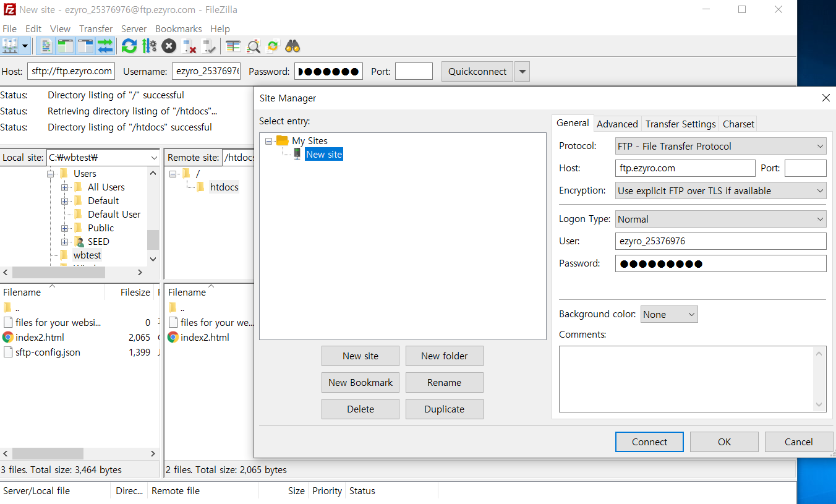The height and width of the screenshot is (504, 836).
Task: Select wbtest folder in local tree
Action: click(x=87, y=255)
